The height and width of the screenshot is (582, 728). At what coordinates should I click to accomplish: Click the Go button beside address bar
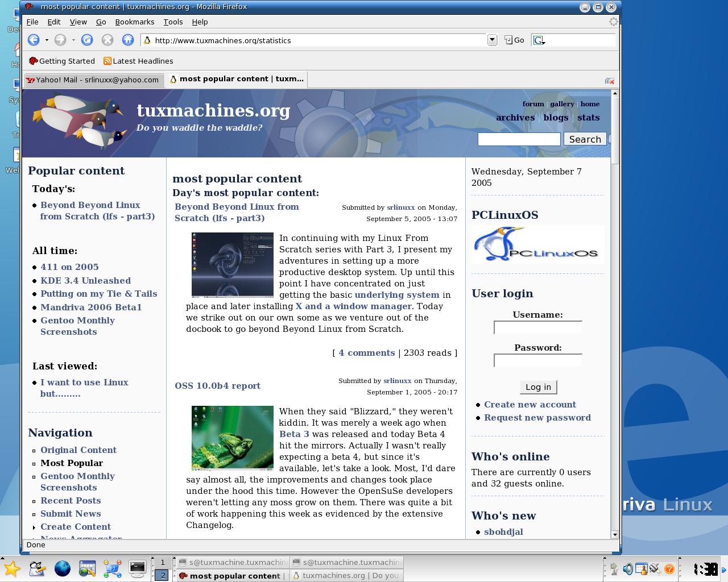tap(514, 40)
